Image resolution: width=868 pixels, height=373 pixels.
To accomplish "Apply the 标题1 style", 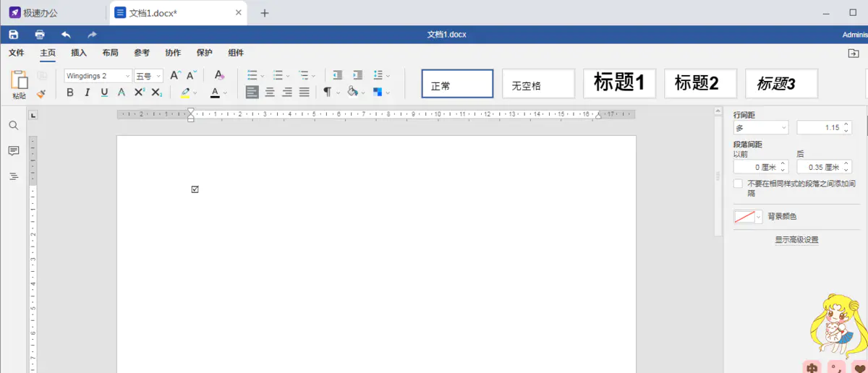I will coord(620,84).
